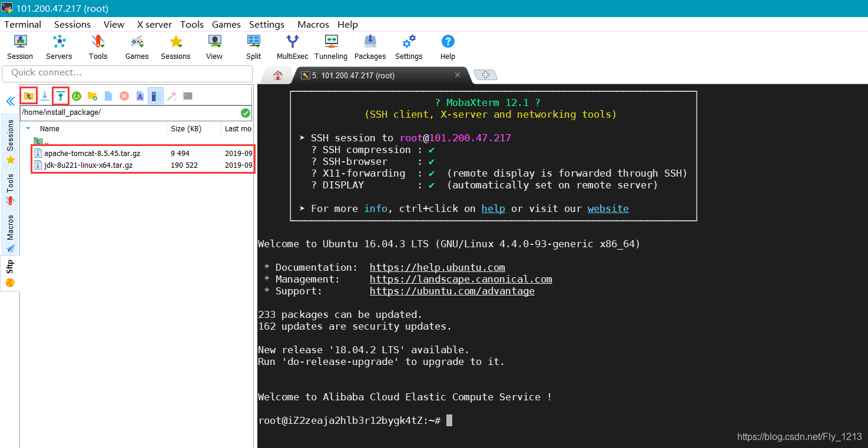Refresh the SFTP folder listing
Image resolution: width=868 pixels, height=448 pixels.
pyautogui.click(x=77, y=95)
